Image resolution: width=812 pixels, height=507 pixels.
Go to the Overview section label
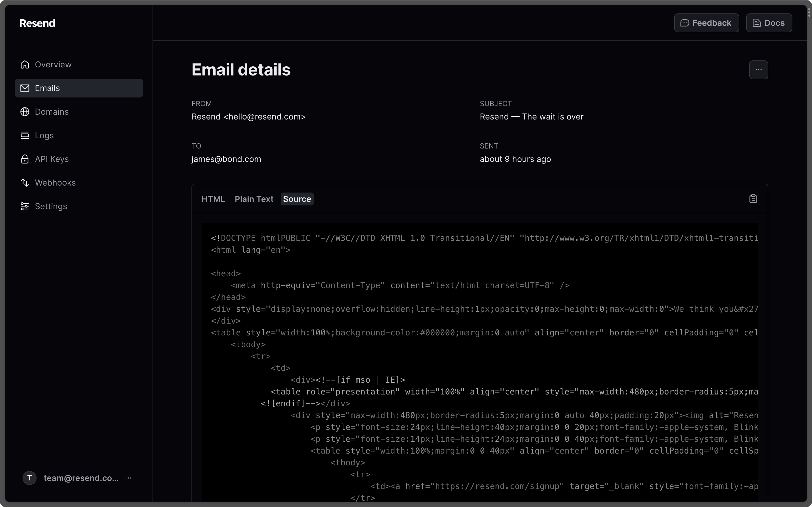click(x=53, y=64)
